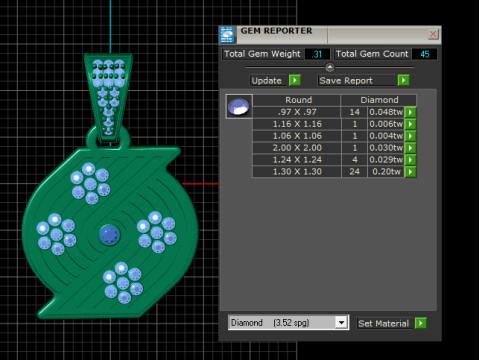Screen dimensions: 480x360
Task: Click green arrow for 2.00 X 2.00 row
Action: point(410,148)
